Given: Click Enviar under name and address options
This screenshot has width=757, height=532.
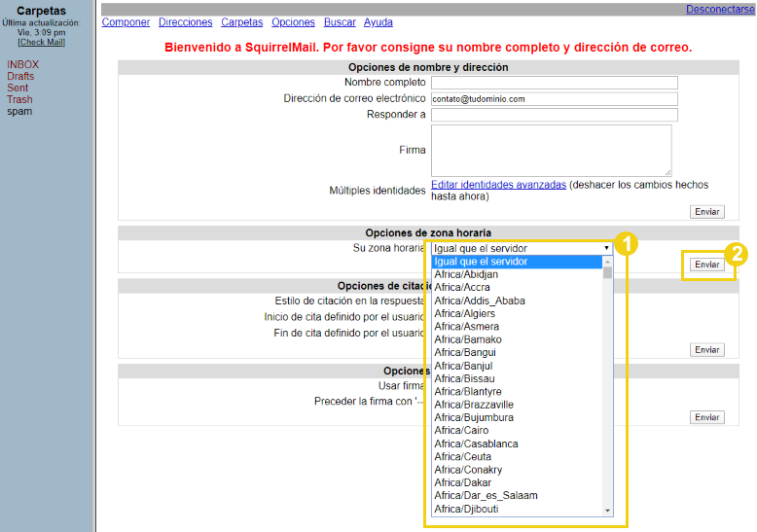Looking at the screenshot, I should tap(706, 212).
